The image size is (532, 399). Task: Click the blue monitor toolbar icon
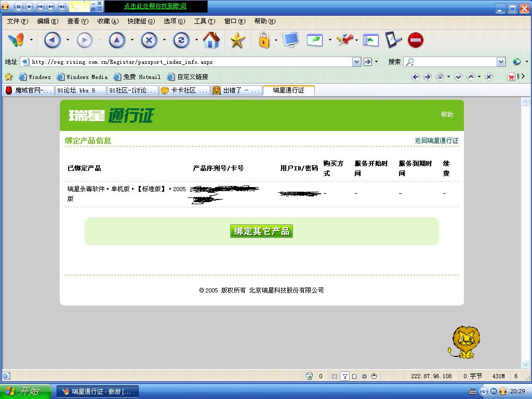click(x=291, y=39)
